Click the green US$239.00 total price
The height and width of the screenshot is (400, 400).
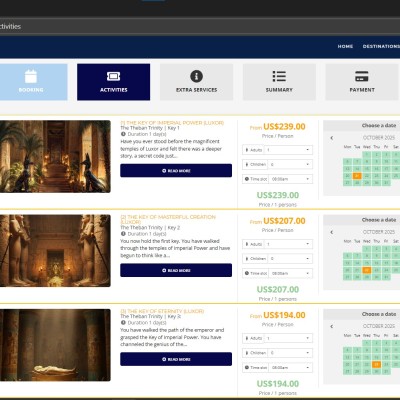[x=278, y=195]
